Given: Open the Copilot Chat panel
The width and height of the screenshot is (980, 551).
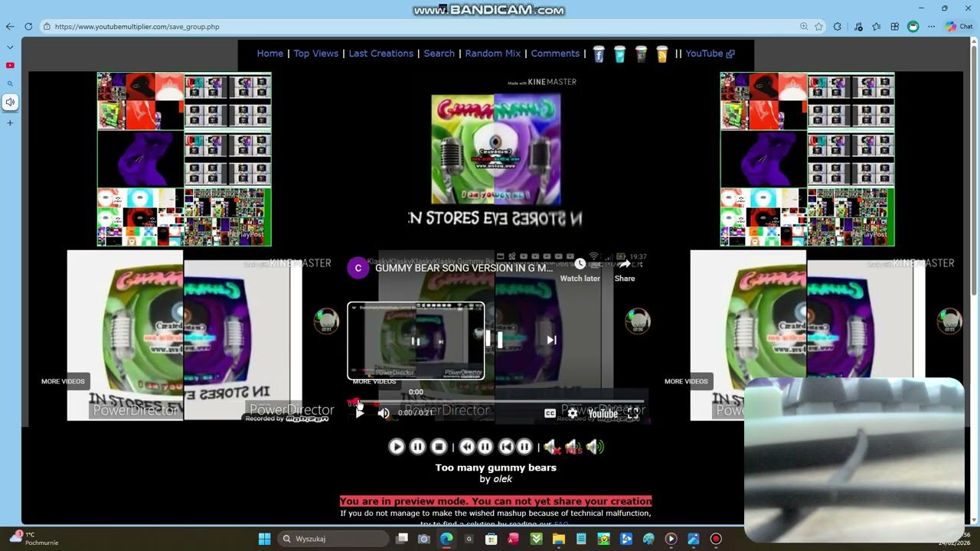Looking at the screenshot, I should pyautogui.click(x=959, y=27).
